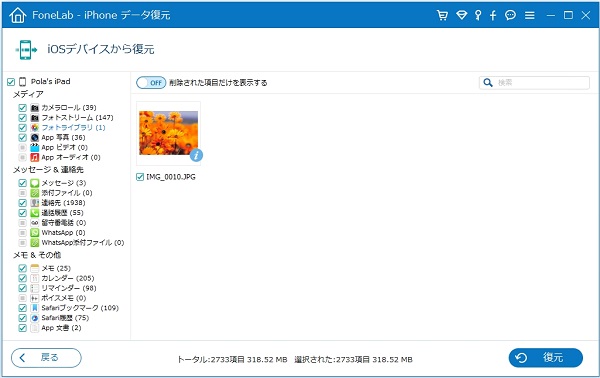This screenshot has width=600, height=378.
Task: Click the 通話履歴 phone icon
Action: 34,213
